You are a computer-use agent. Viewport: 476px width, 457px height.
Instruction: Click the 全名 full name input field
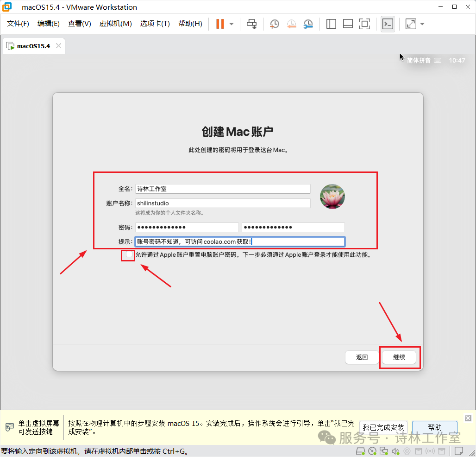[223, 189]
